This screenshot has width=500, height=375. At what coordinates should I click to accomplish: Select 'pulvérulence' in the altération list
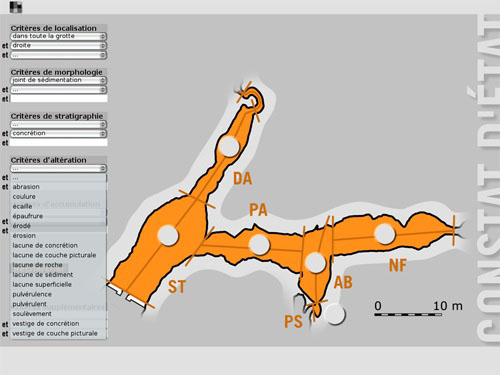(59, 294)
